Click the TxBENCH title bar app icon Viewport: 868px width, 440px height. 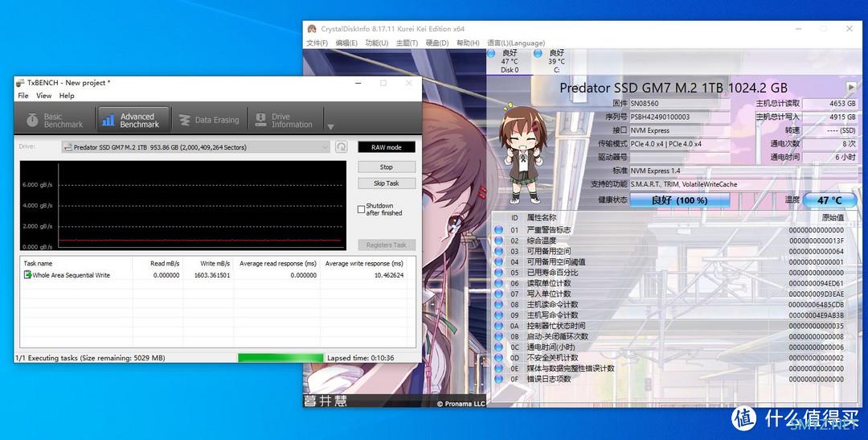click(20, 83)
